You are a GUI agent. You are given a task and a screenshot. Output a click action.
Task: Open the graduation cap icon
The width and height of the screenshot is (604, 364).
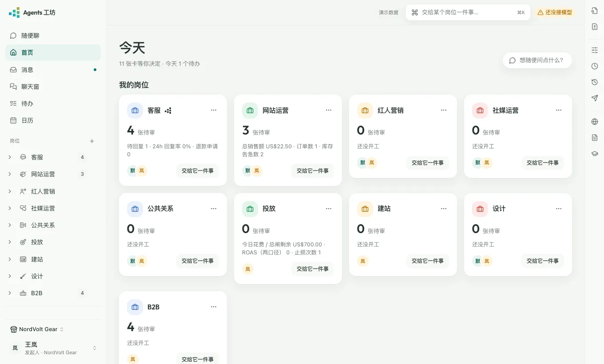click(595, 154)
